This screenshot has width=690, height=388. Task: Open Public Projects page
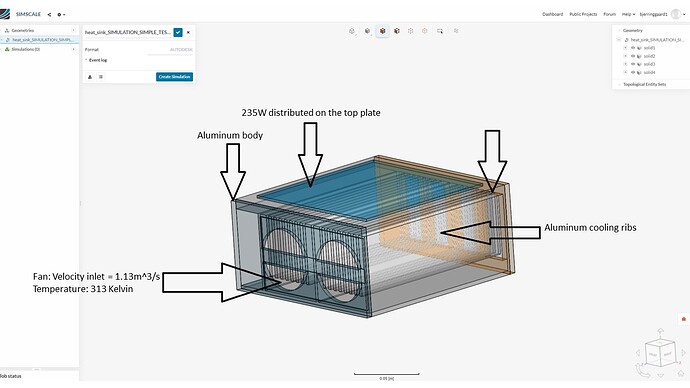pos(583,14)
